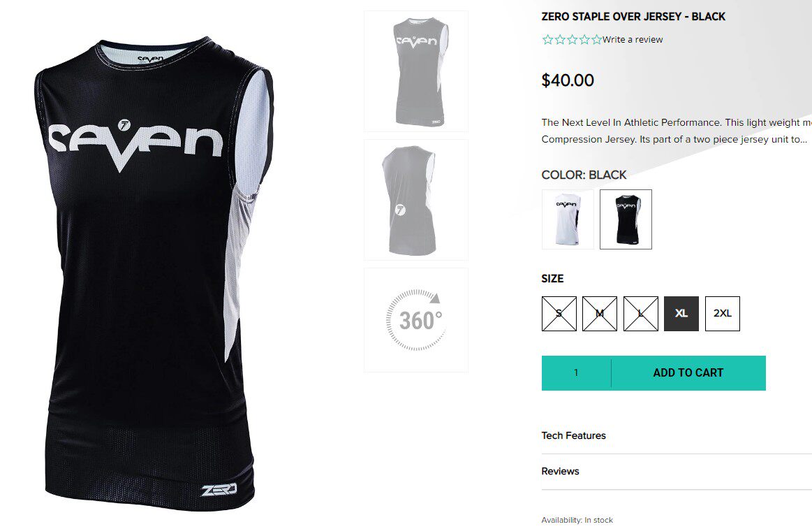Screen dimensions: 812x529
Task: Select size XL
Action: tap(681, 314)
